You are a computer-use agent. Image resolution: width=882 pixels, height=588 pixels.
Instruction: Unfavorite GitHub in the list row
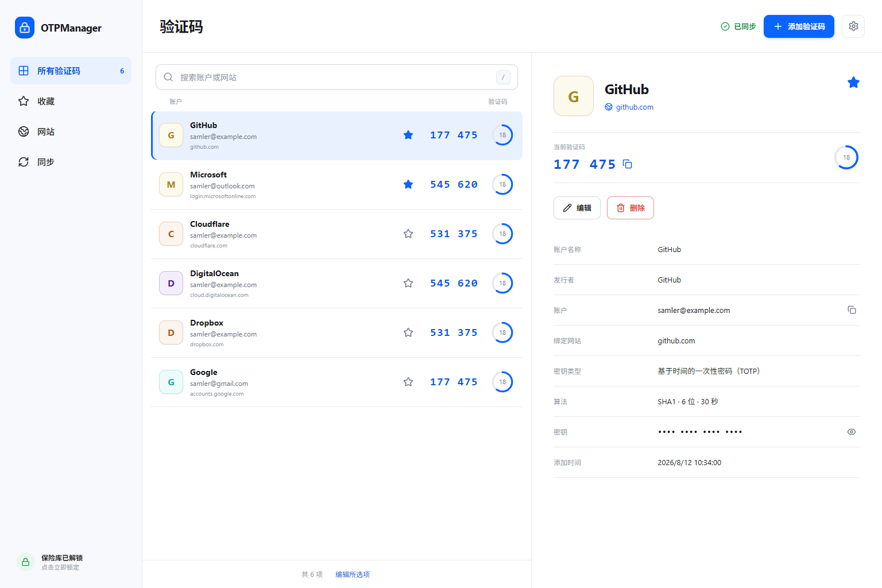(408, 135)
